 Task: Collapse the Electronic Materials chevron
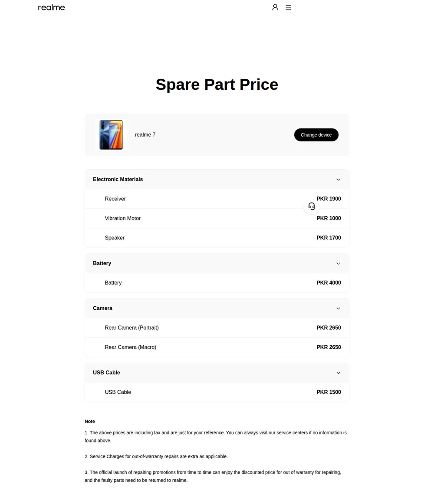(338, 180)
